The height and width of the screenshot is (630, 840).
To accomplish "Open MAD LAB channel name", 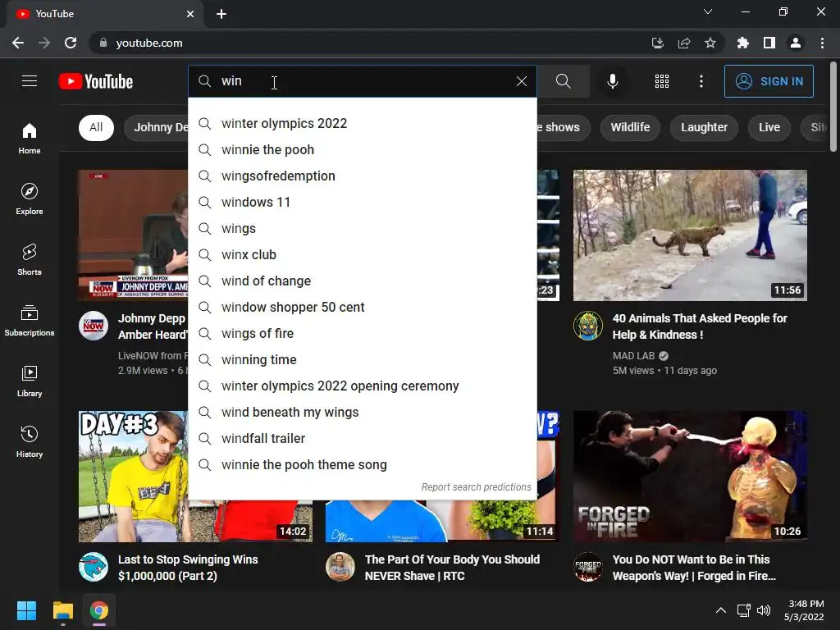I will (x=634, y=356).
